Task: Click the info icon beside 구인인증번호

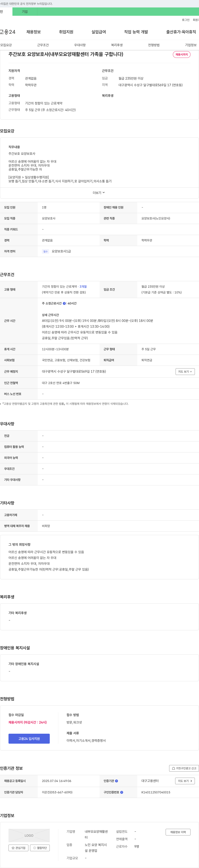Action: (x=122, y=793)
